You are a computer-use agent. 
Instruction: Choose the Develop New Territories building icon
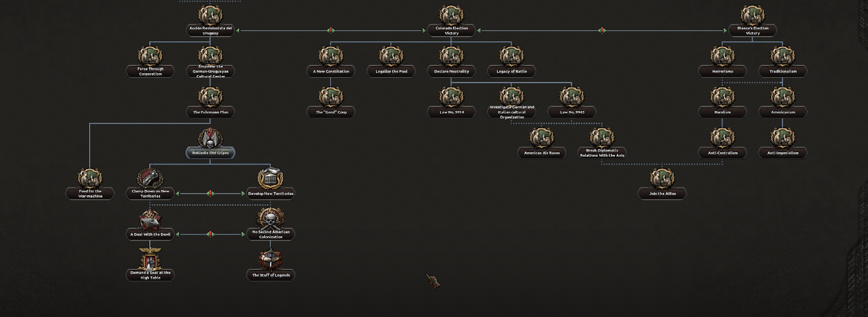click(x=271, y=178)
